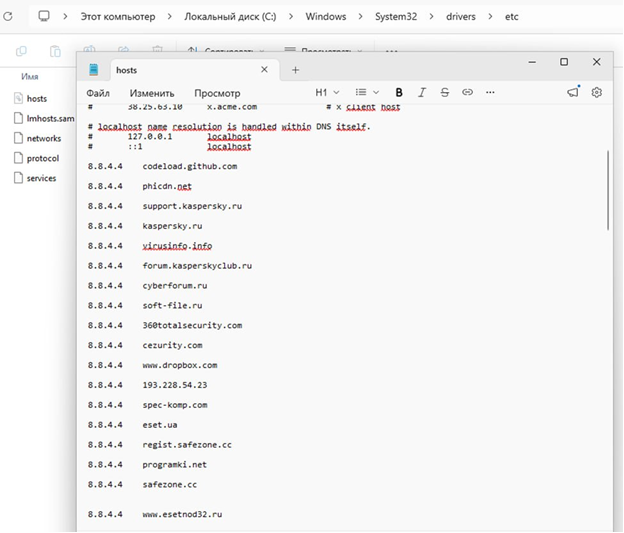Click the Notepad app icon in the title bar
The width and height of the screenshot is (624, 533).
click(94, 70)
